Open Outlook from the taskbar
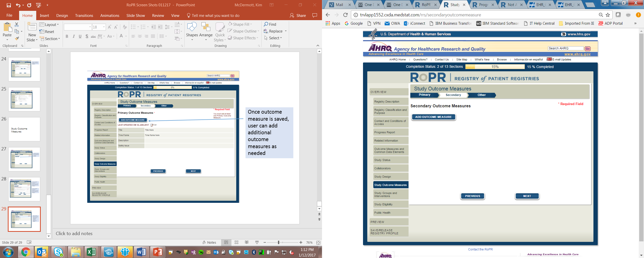Screen dimensions: 644x258 (x=42, y=252)
